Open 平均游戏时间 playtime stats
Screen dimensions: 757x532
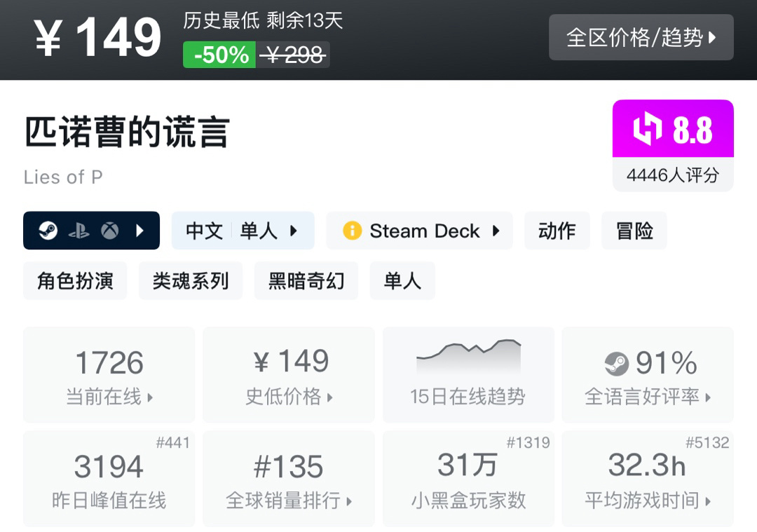(x=648, y=479)
